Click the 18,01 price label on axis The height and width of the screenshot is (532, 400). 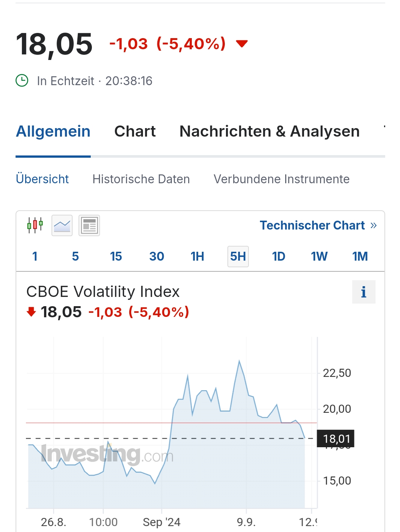coord(336,439)
